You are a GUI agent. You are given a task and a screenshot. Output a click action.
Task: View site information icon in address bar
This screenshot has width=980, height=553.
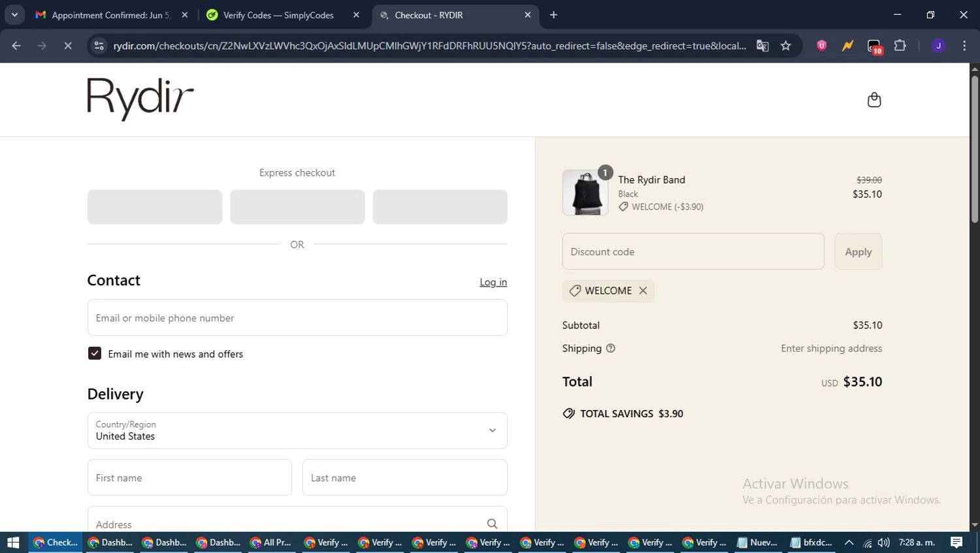[x=99, y=46]
